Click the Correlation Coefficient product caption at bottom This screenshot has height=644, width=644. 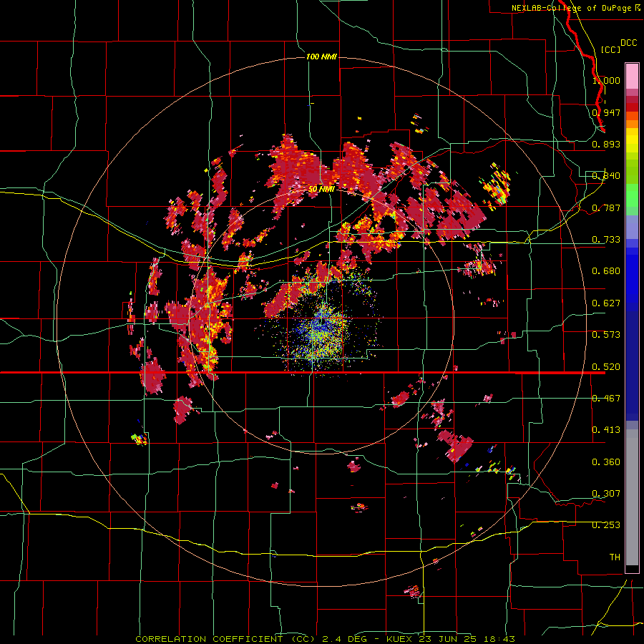tap(325, 639)
